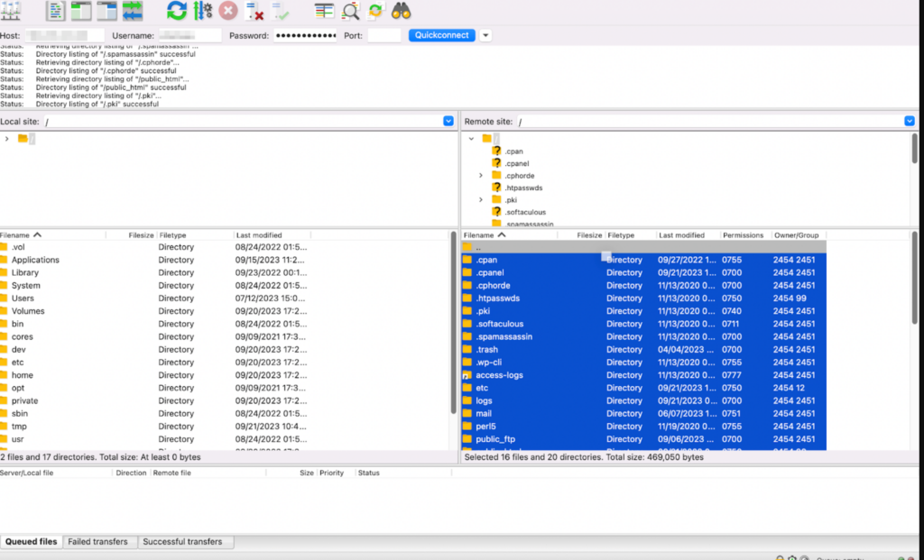Click the refresh file lists icon
Image resolution: width=924 pixels, height=560 pixels.
(177, 12)
